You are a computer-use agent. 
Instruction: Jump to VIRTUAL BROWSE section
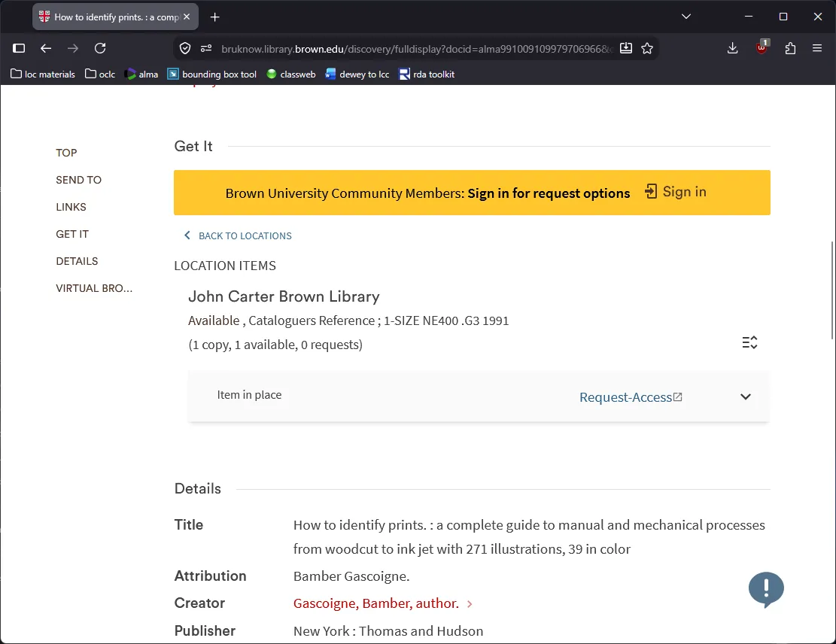[x=94, y=288]
